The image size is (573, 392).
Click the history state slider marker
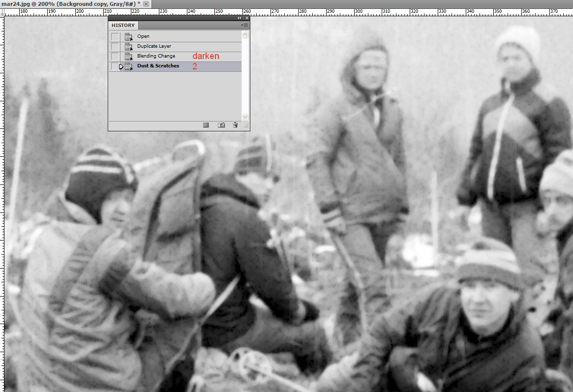(121, 66)
